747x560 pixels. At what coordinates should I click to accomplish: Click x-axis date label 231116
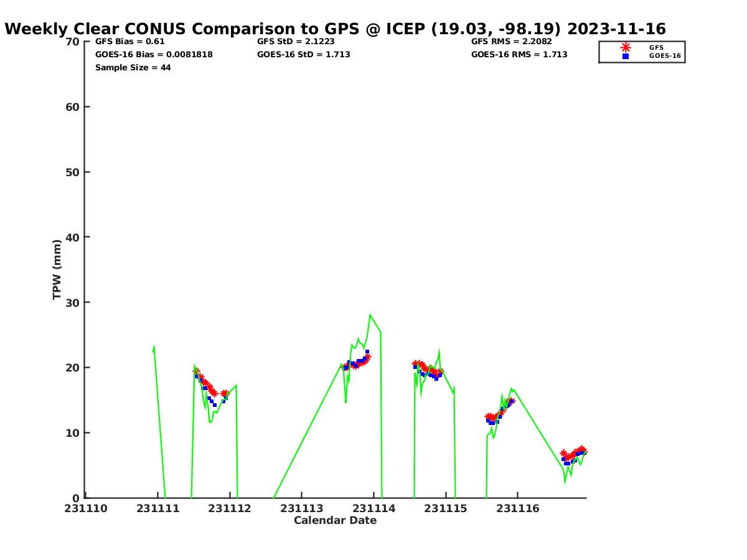[x=518, y=509]
